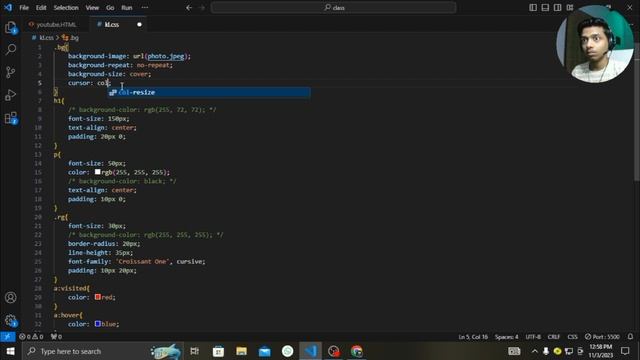Open the white rgb color swatch picker
640x360 pixels.
[98, 172]
